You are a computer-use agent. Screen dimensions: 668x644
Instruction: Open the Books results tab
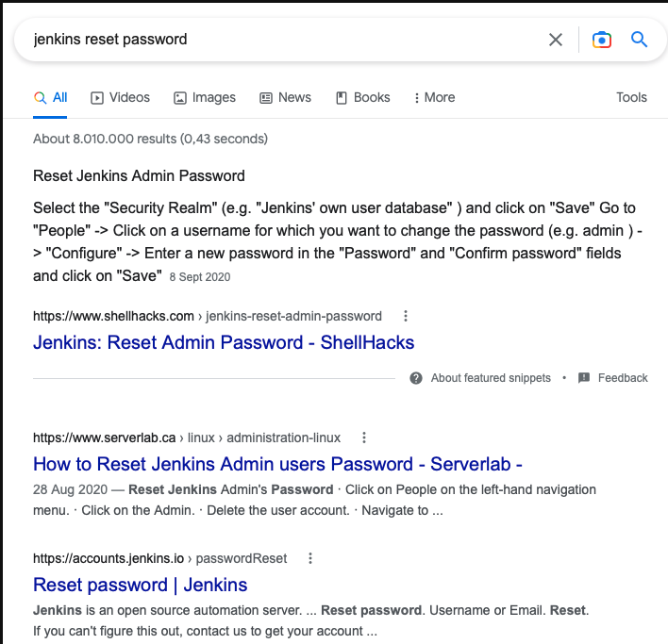click(x=363, y=97)
